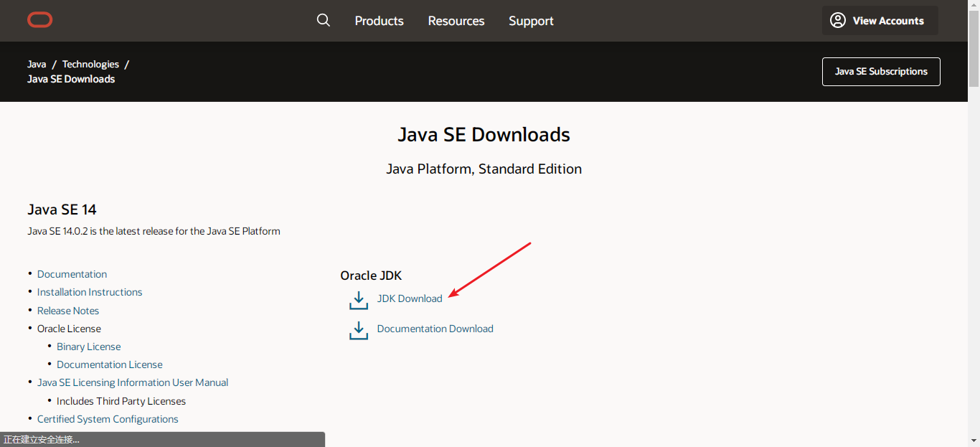Click the Oracle logo icon

click(40, 20)
